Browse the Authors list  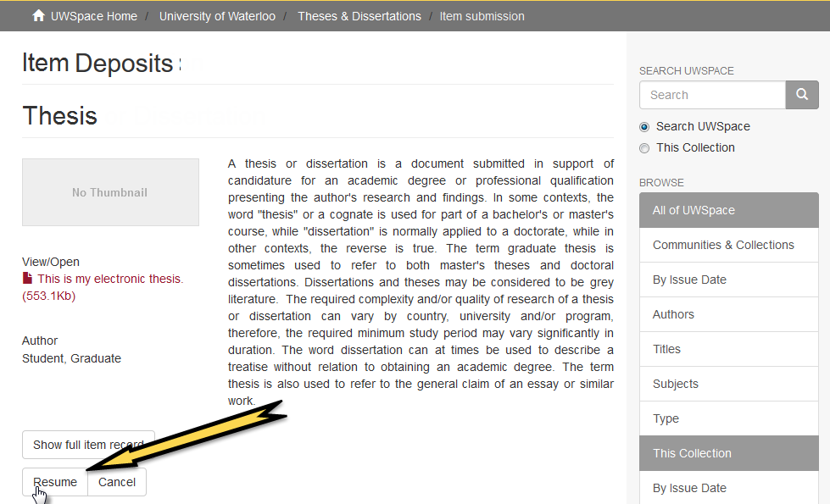pyautogui.click(x=673, y=314)
